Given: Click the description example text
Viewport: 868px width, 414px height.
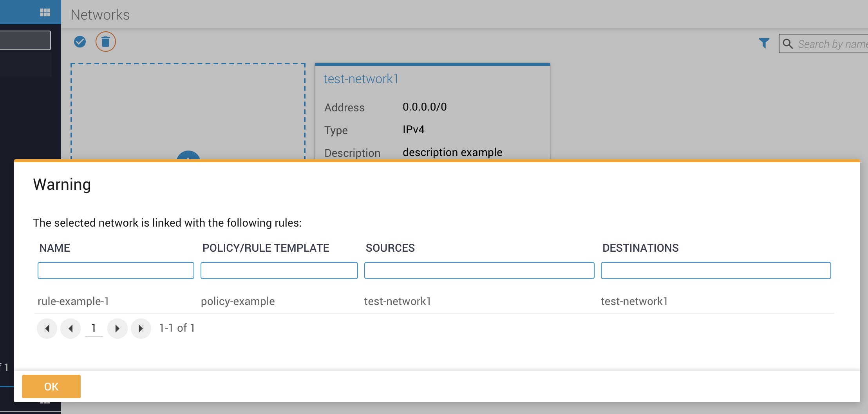Looking at the screenshot, I should click(452, 152).
